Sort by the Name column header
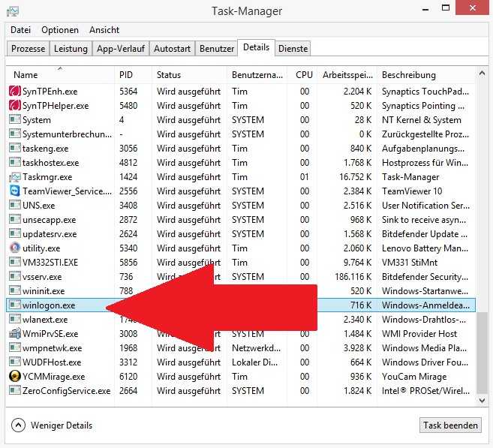Viewport: 493px width, 448px height. click(x=60, y=75)
